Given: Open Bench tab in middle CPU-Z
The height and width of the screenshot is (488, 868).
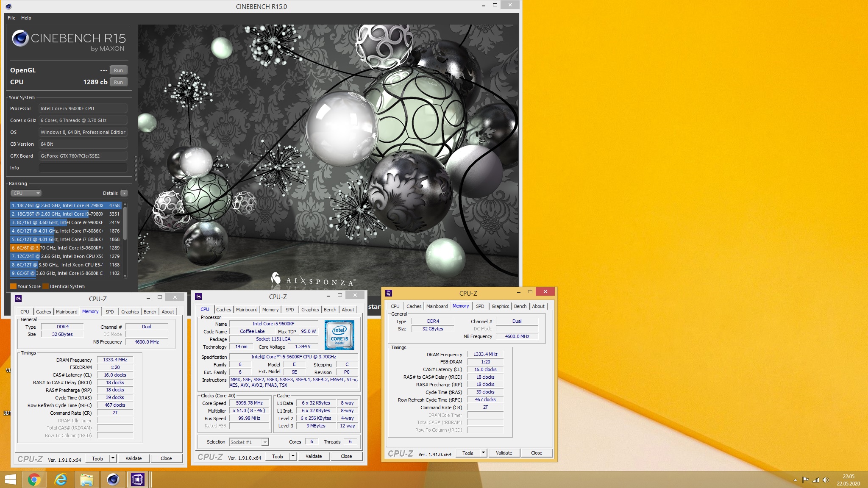Looking at the screenshot, I should (330, 310).
